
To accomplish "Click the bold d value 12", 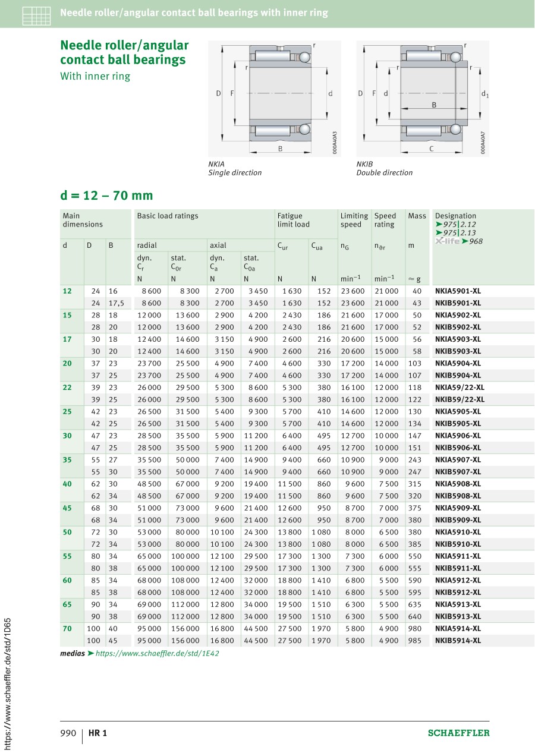I will (67, 291).
